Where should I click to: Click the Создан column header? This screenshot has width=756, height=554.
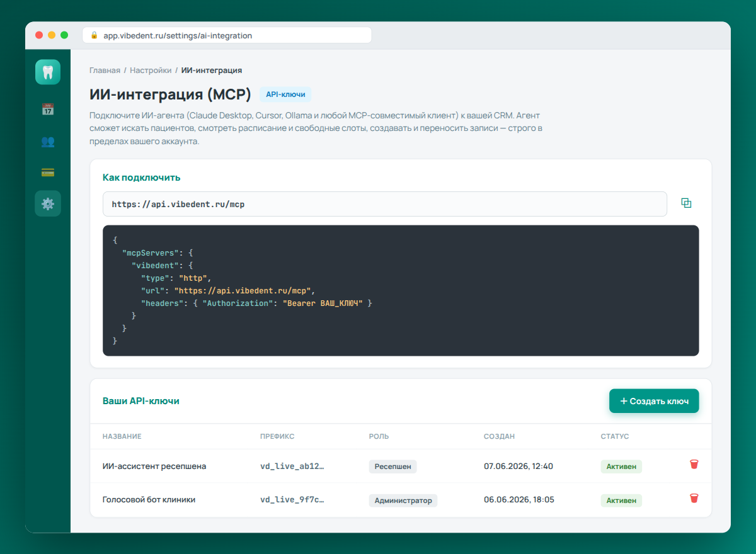(x=499, y=436)
